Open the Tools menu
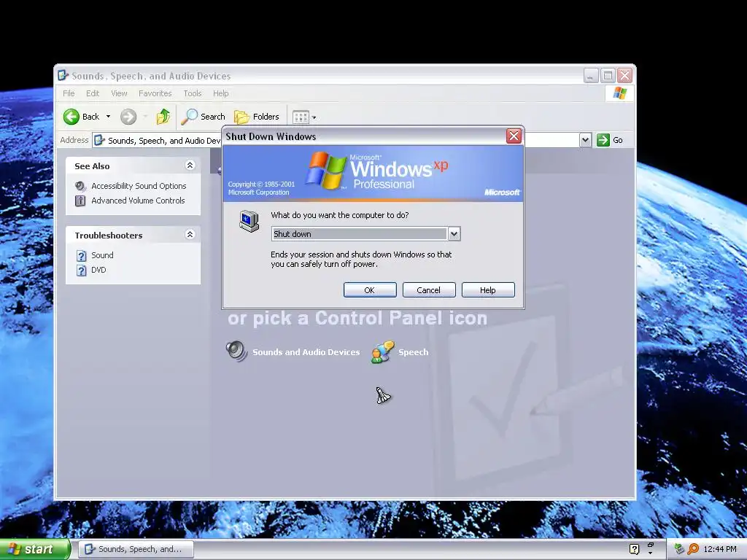Screen dimensions: 747x560 (193, 93)
